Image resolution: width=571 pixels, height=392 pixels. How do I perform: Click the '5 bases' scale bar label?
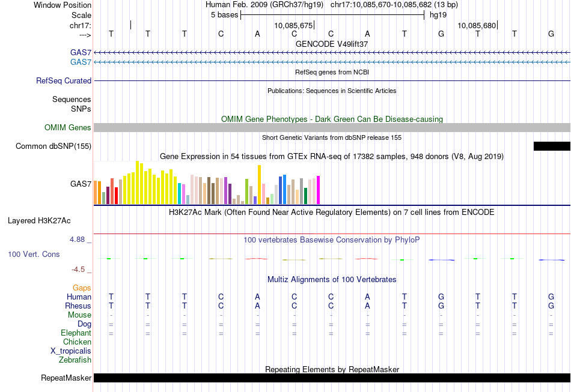coord(224,15)
